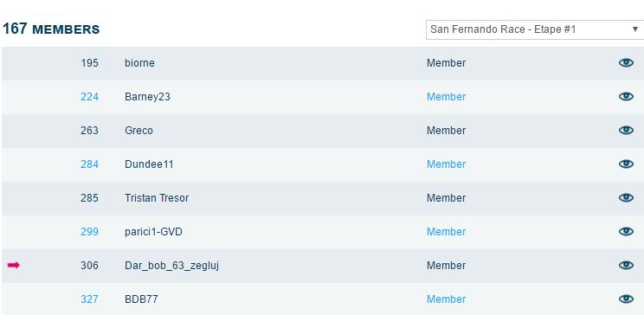Screen dimensions: 644x315
Task: Toggle eye icon for Dar_bob_63_zegluj
Action: [x=626, y=266]
